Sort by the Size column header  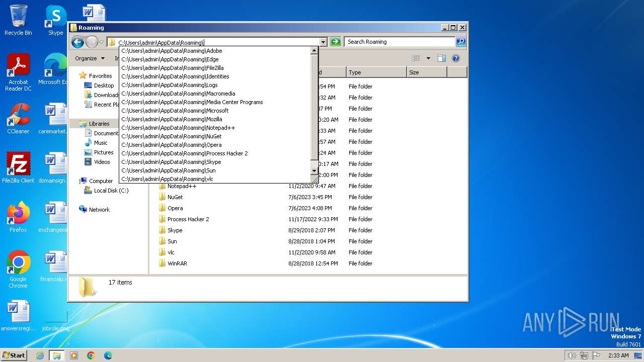click(426, 72)
